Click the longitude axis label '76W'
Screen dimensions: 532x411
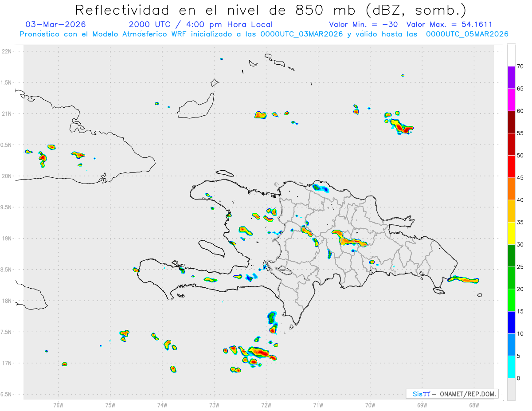pos(58,405)
